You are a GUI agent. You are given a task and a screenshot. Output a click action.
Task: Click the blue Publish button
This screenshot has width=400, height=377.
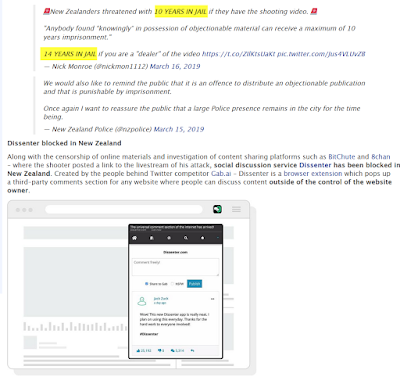(x=194, y=284)
